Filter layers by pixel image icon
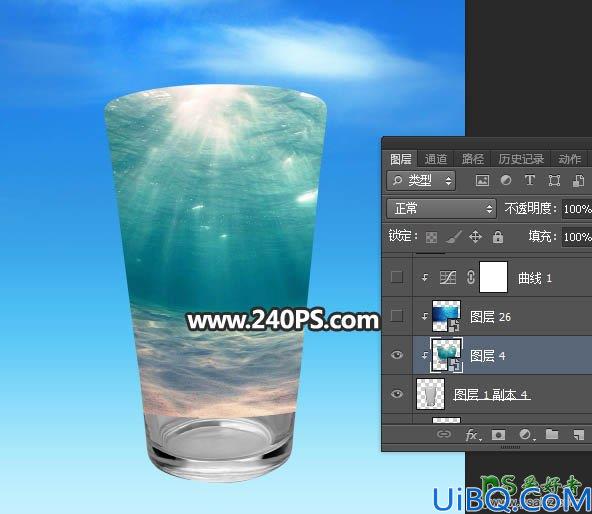This screenshot has height=514, width=592. [x=482, y=181]
